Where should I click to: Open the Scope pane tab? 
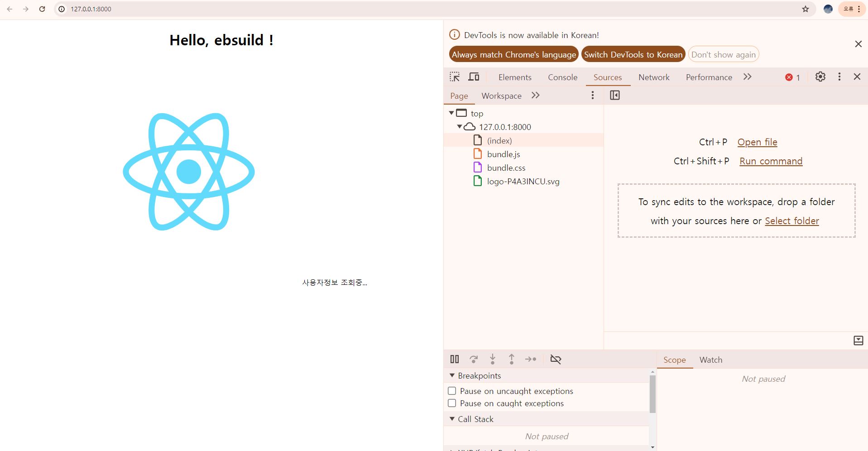tap(675, 360)
